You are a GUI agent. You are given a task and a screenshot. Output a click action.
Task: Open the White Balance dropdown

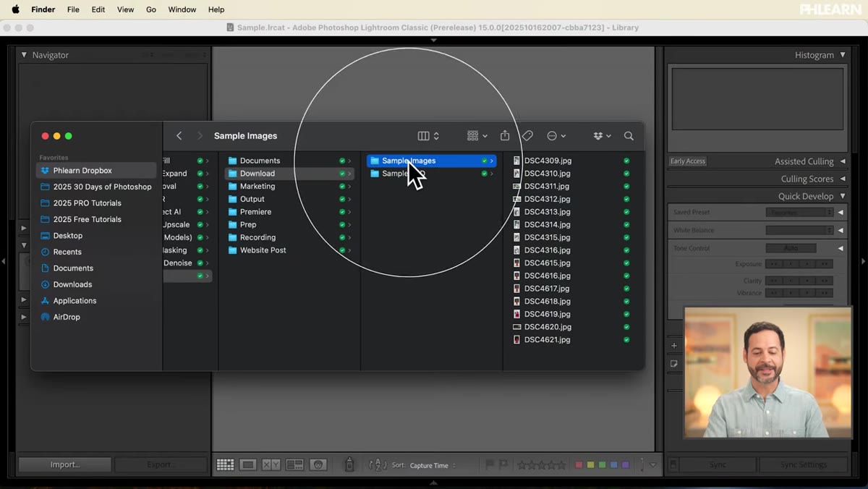tap(799, 230)
